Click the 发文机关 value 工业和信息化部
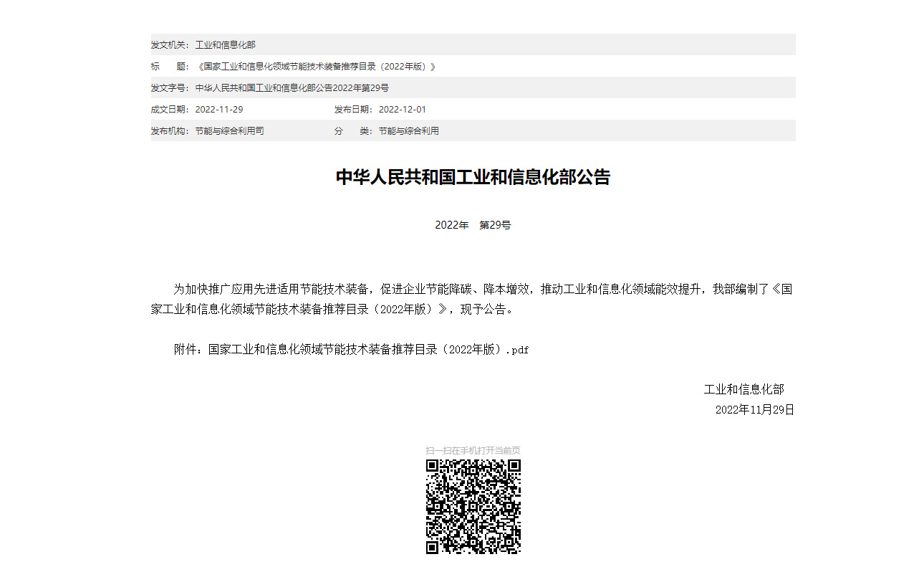 226,45
